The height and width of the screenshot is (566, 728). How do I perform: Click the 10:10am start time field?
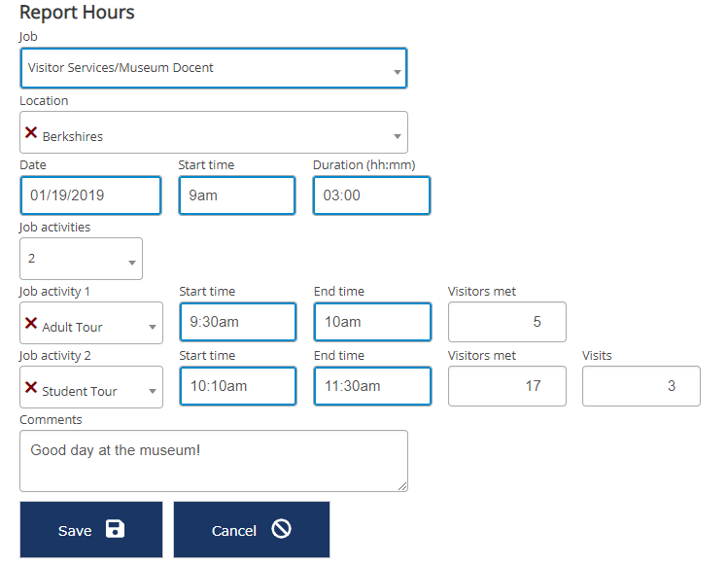click(238, 386)
